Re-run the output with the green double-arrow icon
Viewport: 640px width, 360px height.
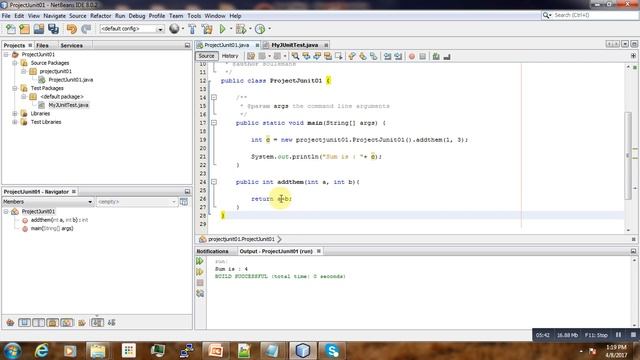pyautogui.click(x=200, y=261)
